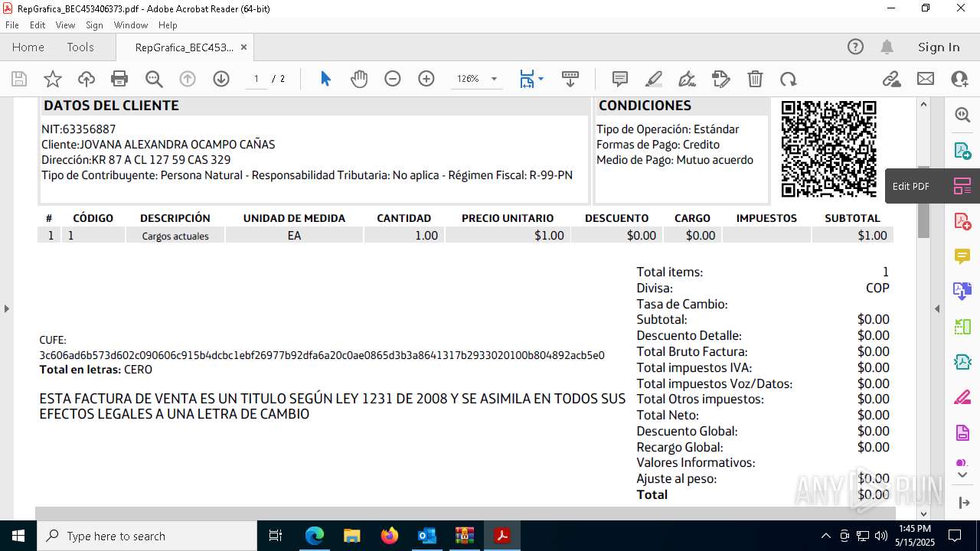Open Comment tool in right sidebar
The height and width of the screenshot is (551, 980).
click(962, 256)
